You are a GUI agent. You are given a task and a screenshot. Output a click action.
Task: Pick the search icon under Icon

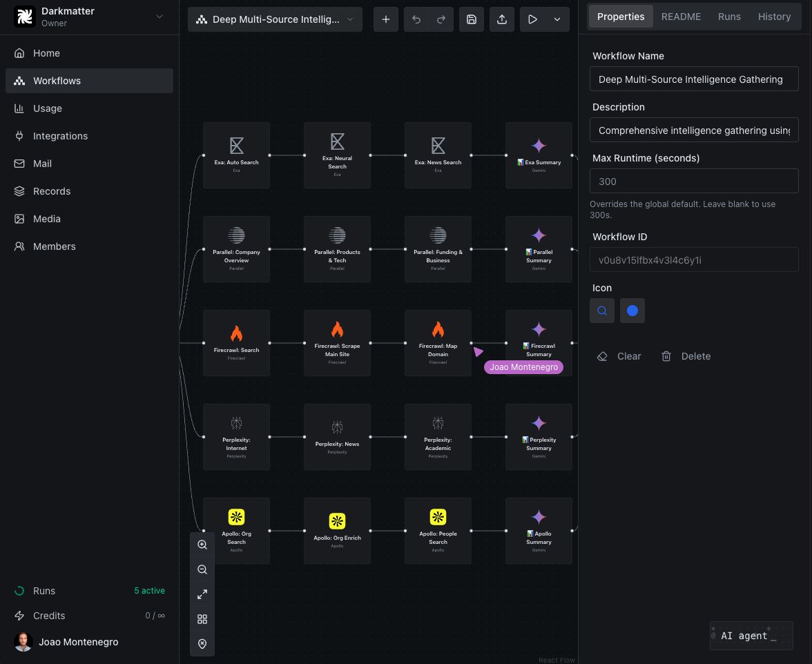coord(602,311)
